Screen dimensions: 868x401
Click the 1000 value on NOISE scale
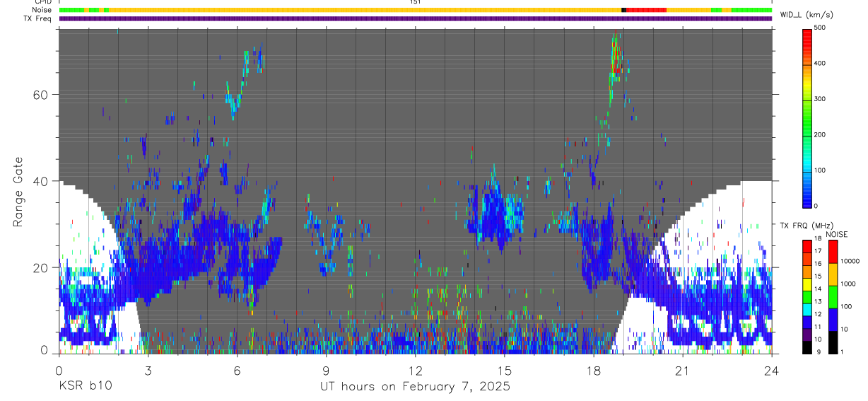click(848, 284)
